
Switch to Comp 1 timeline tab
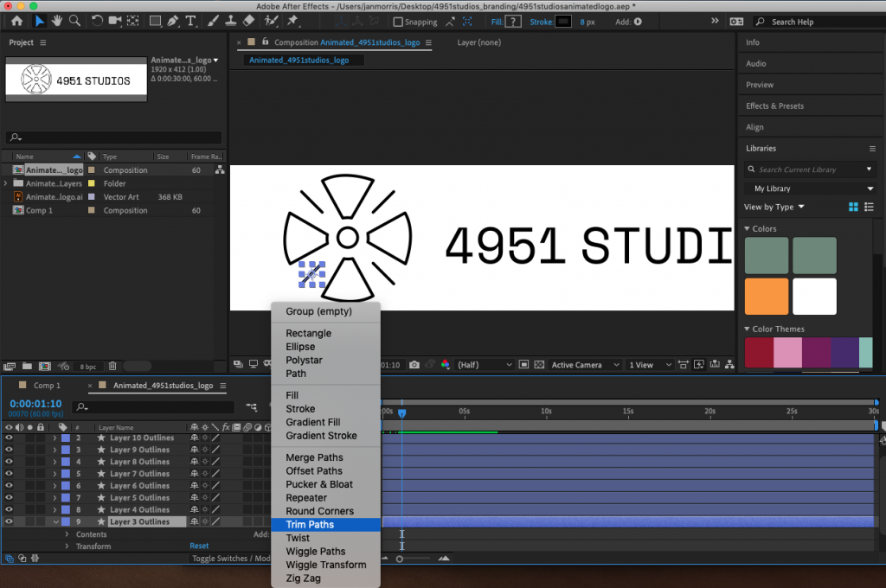point(47,385)
